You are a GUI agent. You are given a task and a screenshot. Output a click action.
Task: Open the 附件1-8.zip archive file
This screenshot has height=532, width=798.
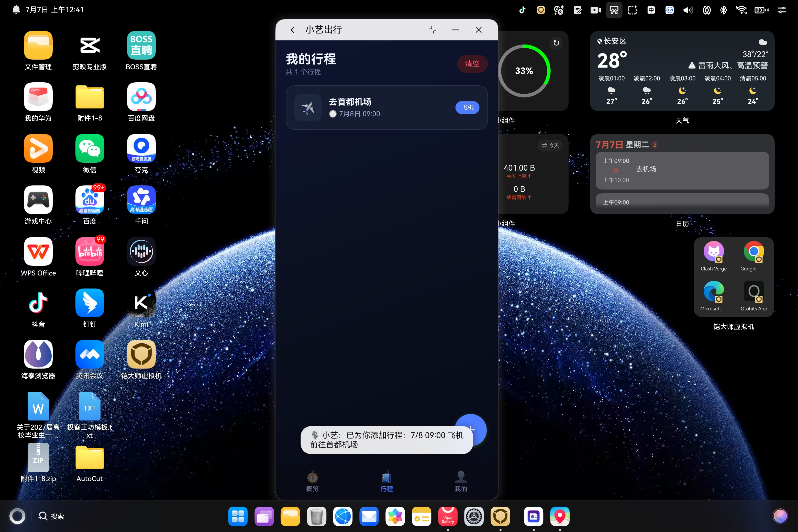point(38,457)
